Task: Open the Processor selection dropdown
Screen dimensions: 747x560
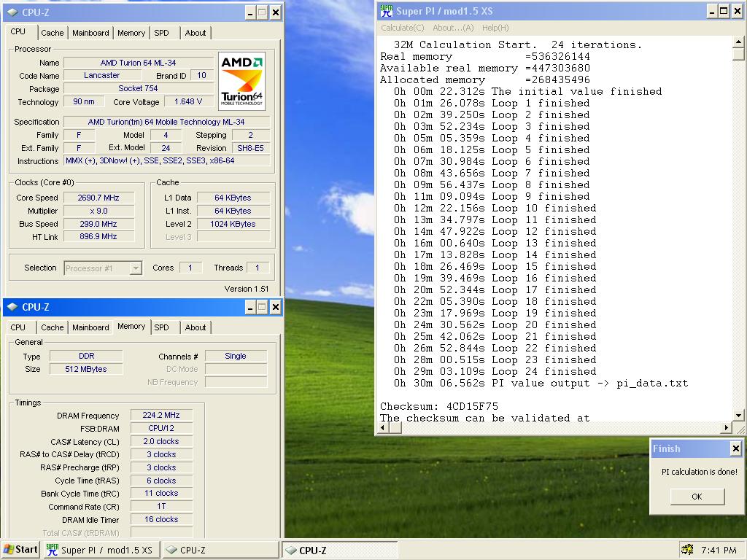Action: click(x=136, y=268)
